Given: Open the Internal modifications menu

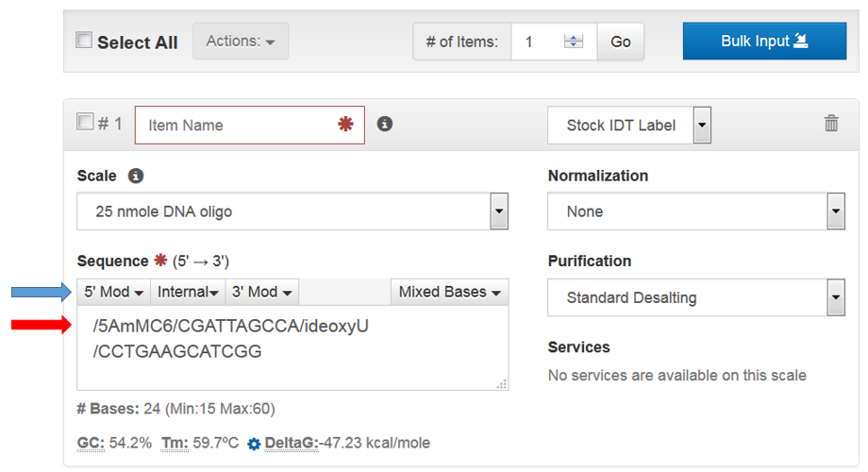Looking at the screenshot, I should [x=188, y=292].
